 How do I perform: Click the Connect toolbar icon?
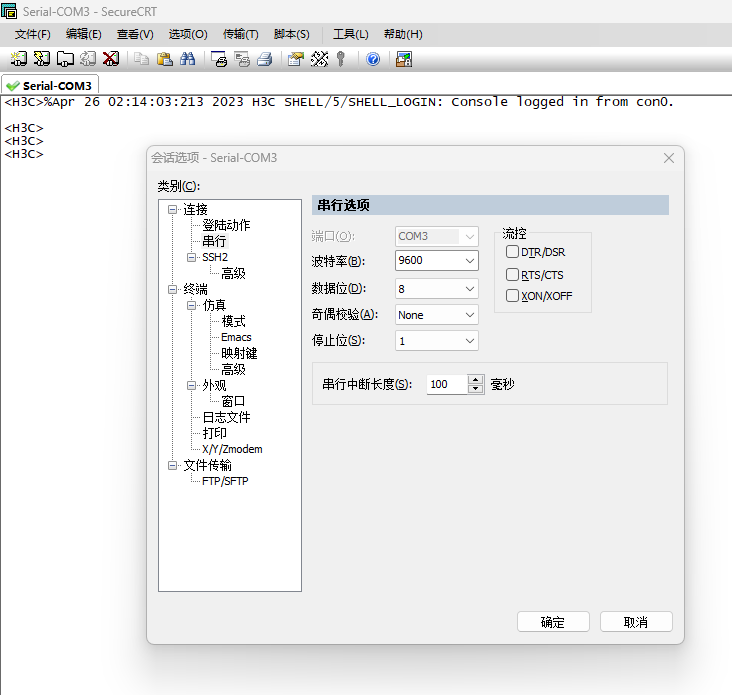(19, 59)
